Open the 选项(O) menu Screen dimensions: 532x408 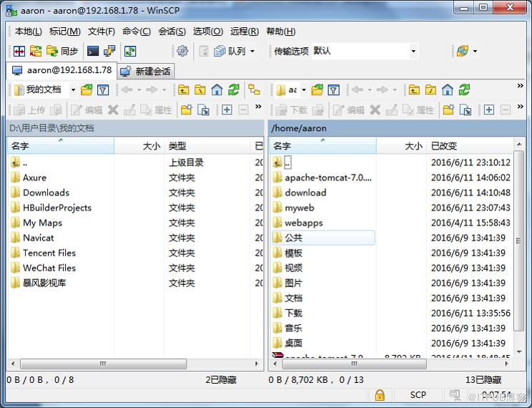tap(208, 31)
